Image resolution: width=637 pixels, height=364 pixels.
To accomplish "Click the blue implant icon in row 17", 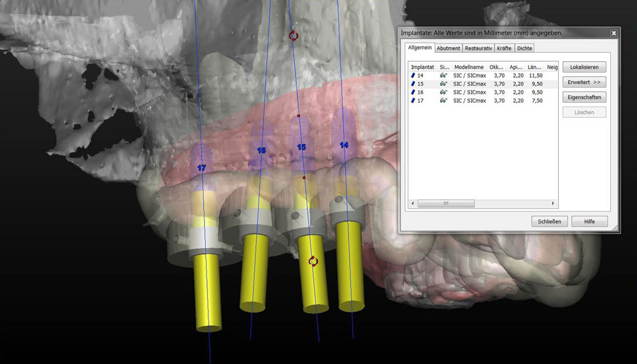I will [413, 101].
